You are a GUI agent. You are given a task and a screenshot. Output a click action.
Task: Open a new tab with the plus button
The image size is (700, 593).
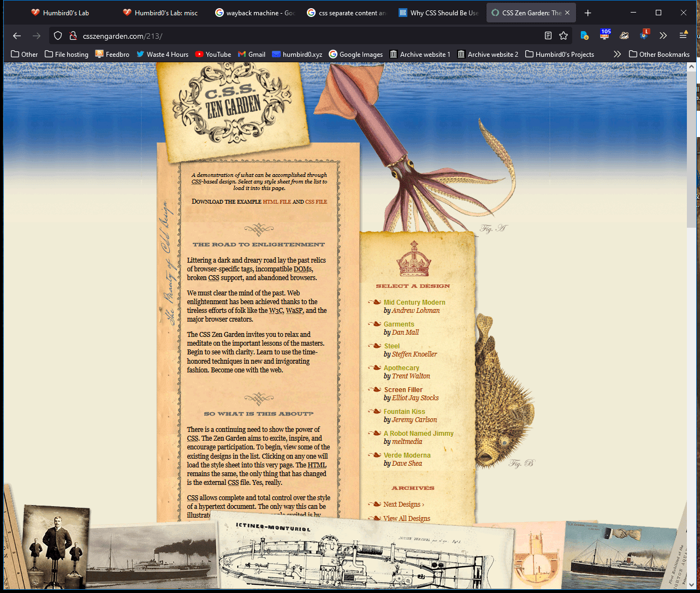tap(588, 13)
